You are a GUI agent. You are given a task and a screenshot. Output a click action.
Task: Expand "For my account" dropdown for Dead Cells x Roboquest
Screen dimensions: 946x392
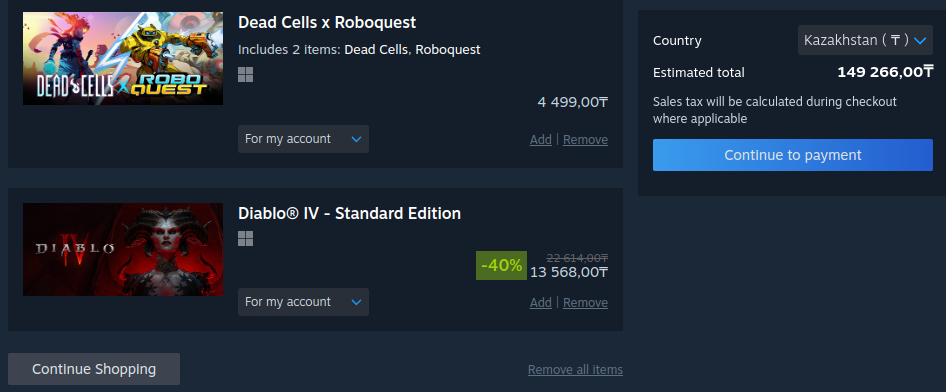coord(303,139)
